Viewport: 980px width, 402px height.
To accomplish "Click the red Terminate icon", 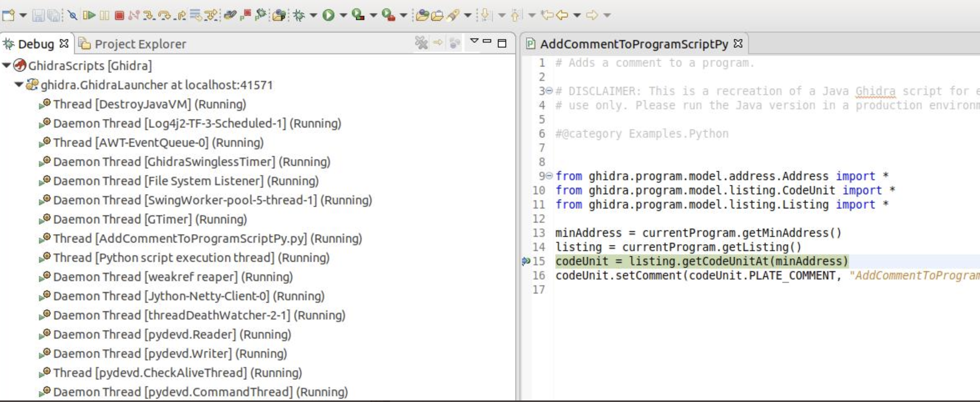I will click(120, 15).
